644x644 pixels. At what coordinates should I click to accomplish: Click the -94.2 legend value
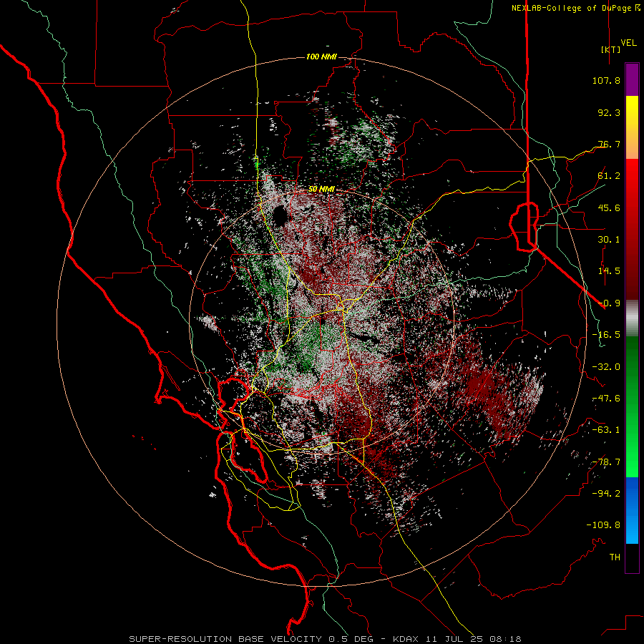(x=606, y=494)
